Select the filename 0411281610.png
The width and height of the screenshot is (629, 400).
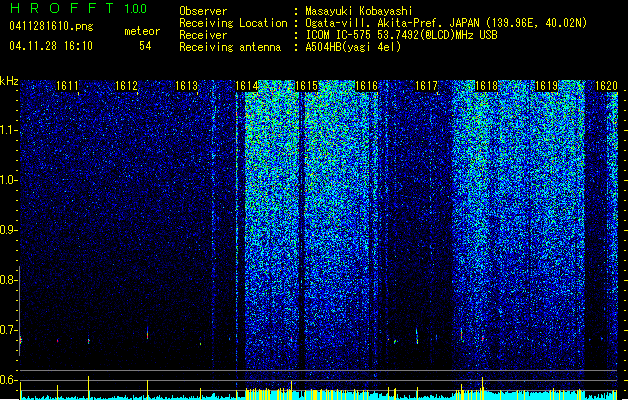click(x=51, y=27)
